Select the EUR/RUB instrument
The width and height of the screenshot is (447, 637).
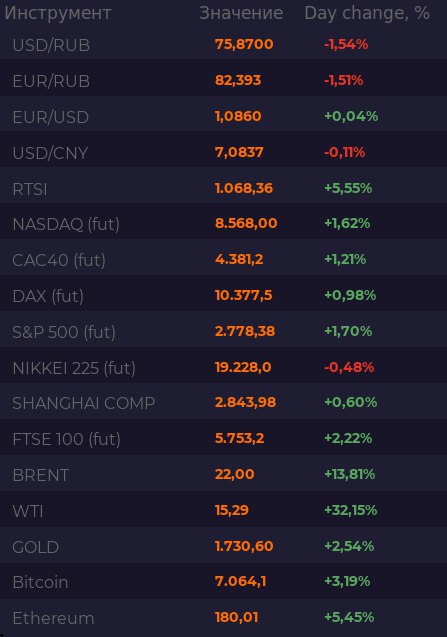(x=51, y=81)
